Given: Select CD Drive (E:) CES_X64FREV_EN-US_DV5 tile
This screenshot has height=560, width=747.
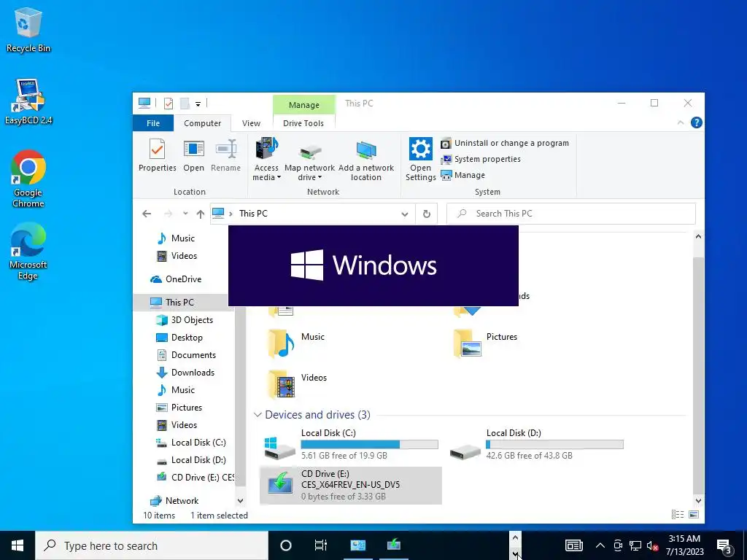Looking at the screenshot, I should point(351,485).
